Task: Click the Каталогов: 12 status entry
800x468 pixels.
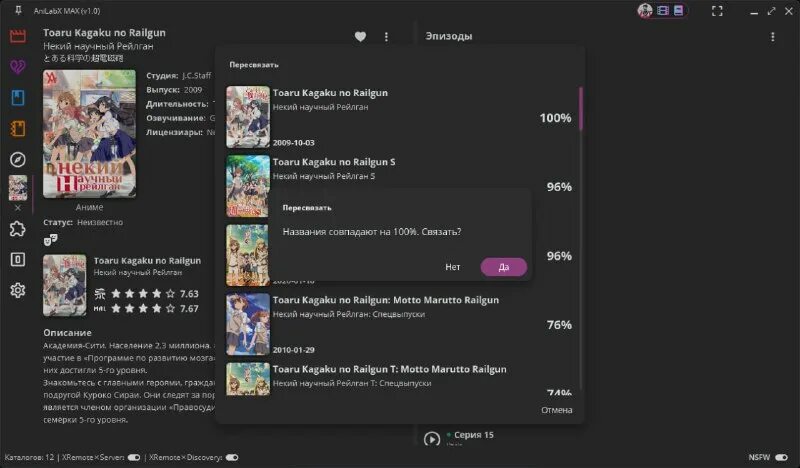Action: click(x=29, y=457)
